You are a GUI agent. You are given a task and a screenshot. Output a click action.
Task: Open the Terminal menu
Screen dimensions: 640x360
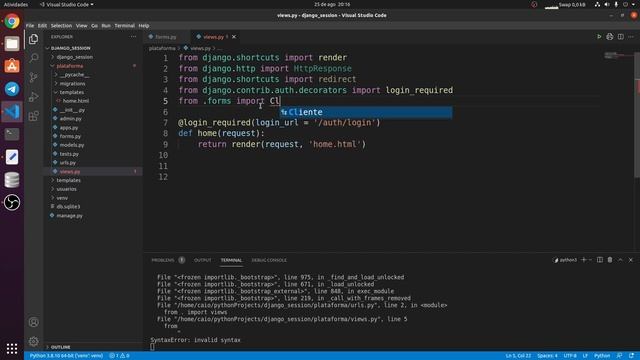click(124, 26)
